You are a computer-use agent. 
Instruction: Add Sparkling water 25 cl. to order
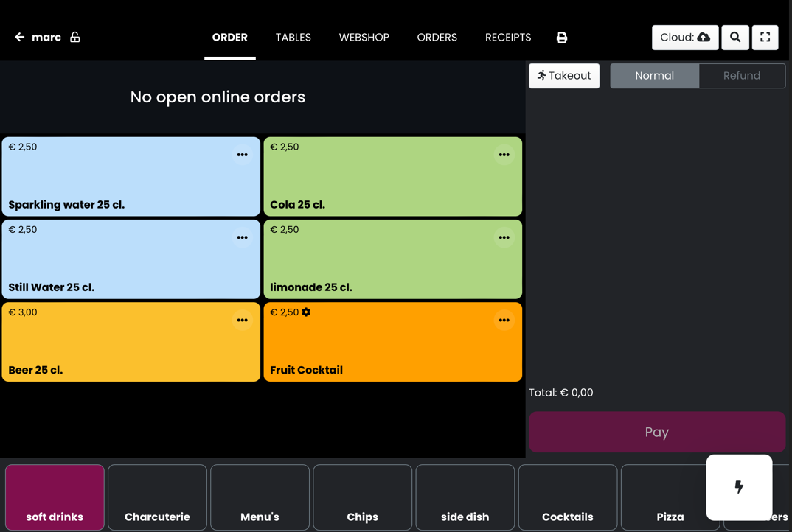click(131, 177)
